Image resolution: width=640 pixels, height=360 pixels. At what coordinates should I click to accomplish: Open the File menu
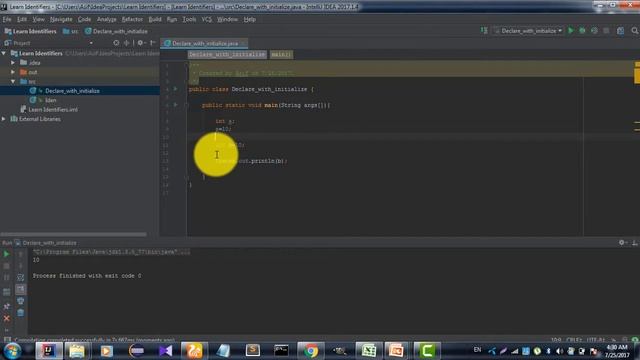(7, 19)
